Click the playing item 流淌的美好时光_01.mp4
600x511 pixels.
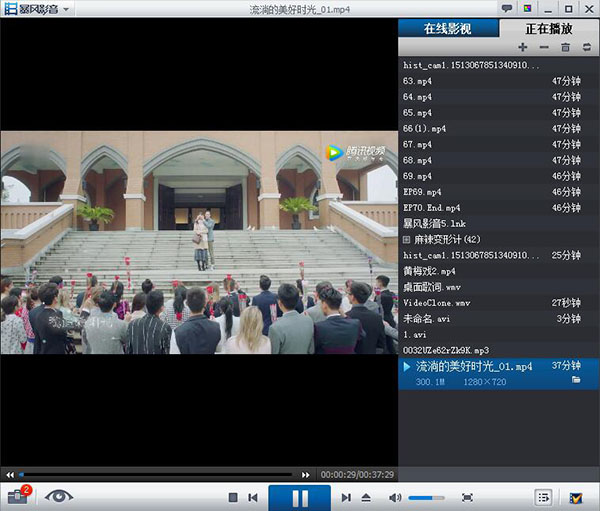(499, 374)
